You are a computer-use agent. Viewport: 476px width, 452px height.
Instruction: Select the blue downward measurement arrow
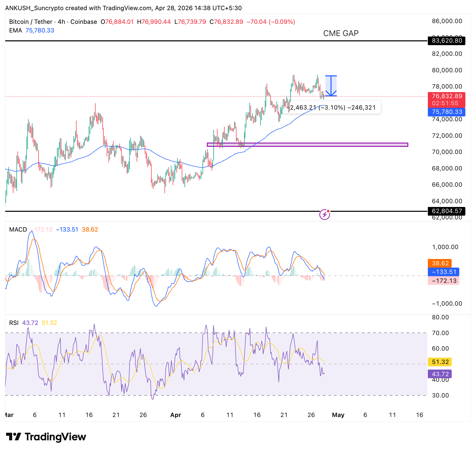[x=331, y=86]
